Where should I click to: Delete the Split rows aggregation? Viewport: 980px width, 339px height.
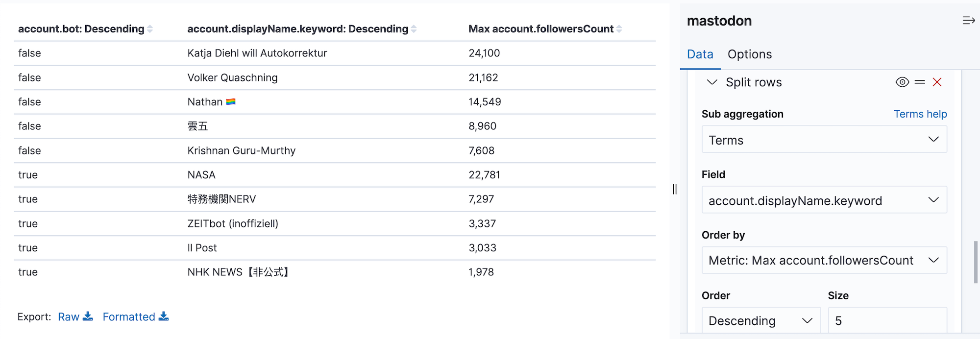tap(937, 82)
